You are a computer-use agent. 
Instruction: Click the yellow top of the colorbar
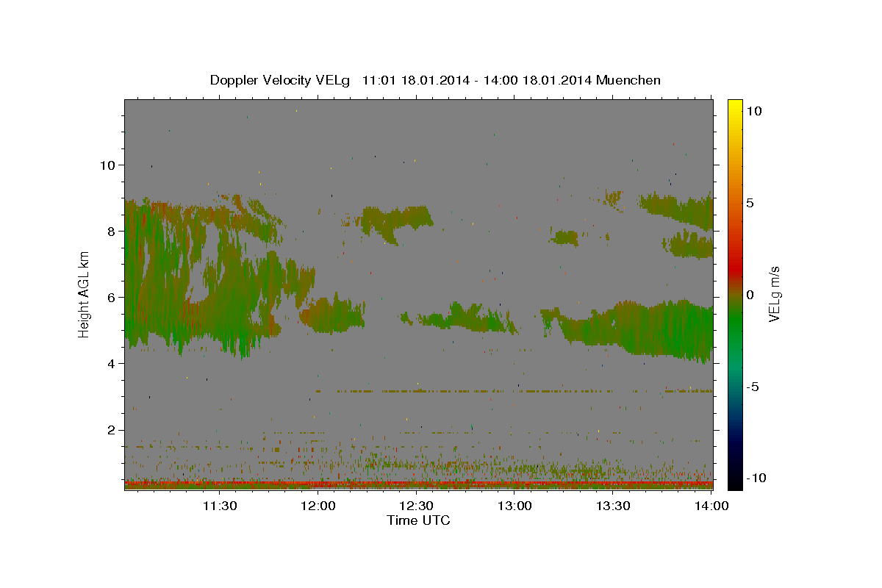(734, 107)
